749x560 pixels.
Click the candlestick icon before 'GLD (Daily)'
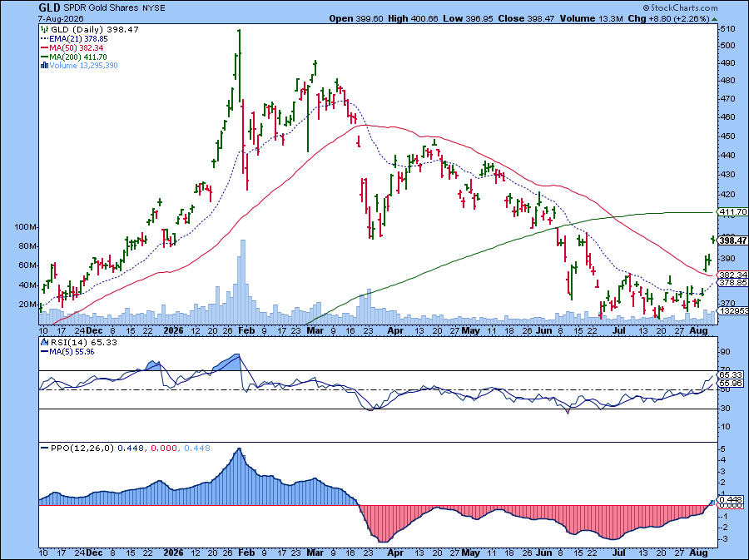[x=44, y=30]
